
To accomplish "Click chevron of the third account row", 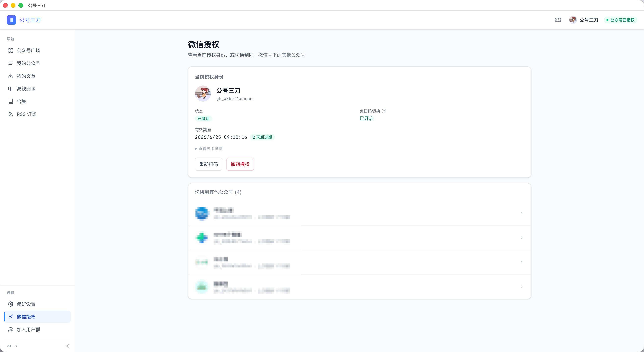I will click(x=522, y=262).
